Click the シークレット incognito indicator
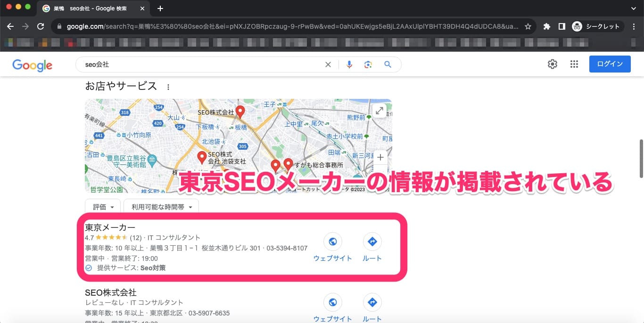Viewport: 644px width, 323px height. pyautogui.click(x=596, y=26)
